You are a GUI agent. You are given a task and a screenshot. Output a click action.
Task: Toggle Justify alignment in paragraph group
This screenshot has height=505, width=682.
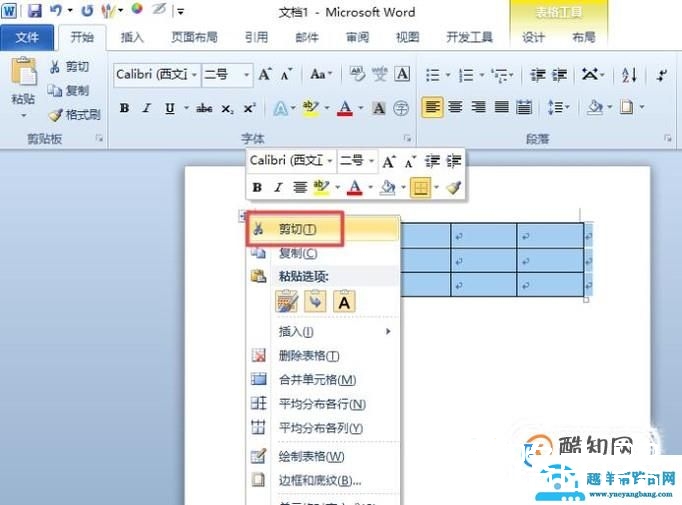501,107
